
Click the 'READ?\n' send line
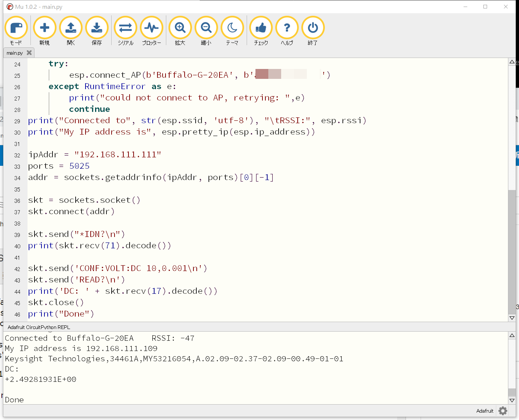click(77, 280)
